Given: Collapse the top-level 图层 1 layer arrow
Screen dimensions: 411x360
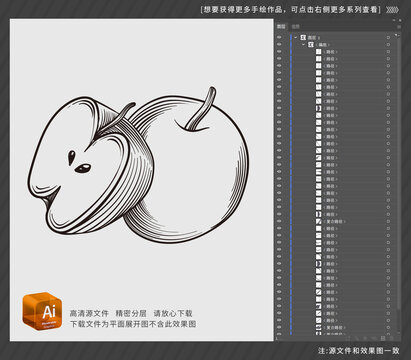Looking at the screenshot, I should (296, 37).
